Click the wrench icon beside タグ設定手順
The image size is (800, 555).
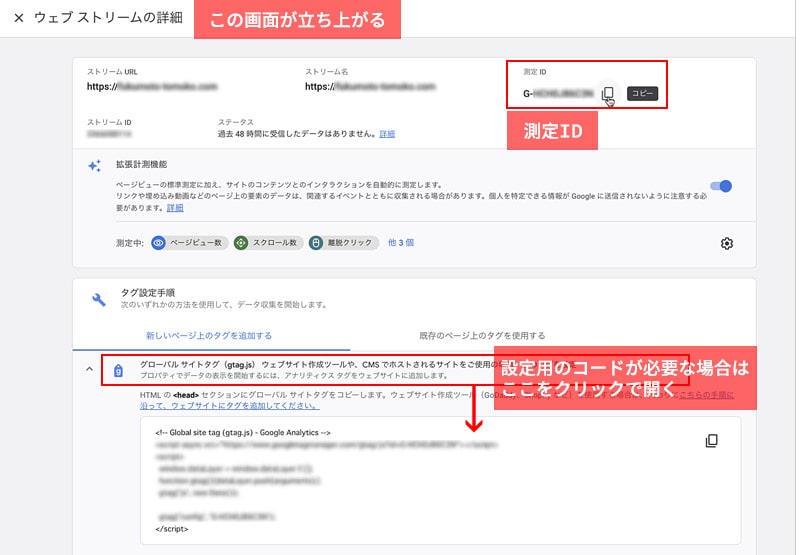point(98,299)
